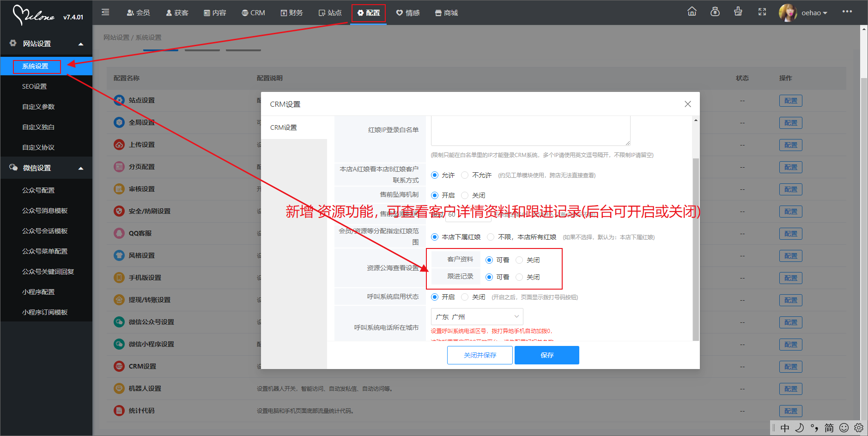Click the 全局设置 row icon

click(x=119, y=122)
